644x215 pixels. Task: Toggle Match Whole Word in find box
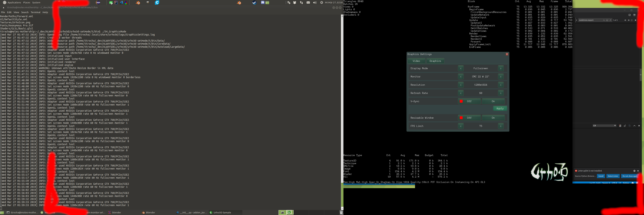point(607,20)
